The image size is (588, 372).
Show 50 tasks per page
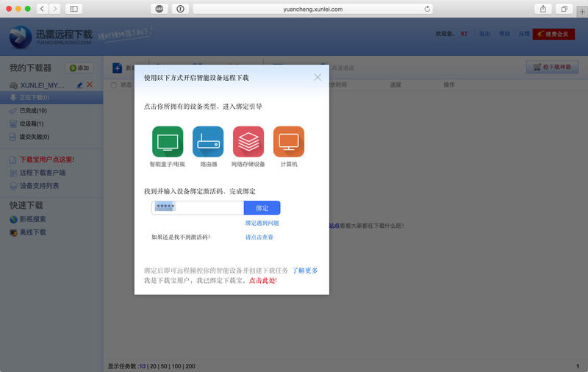coord(164,366)
